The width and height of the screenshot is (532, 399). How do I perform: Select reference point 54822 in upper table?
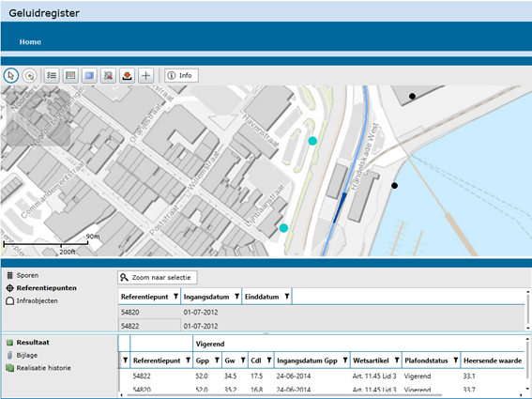coord(129,326)
